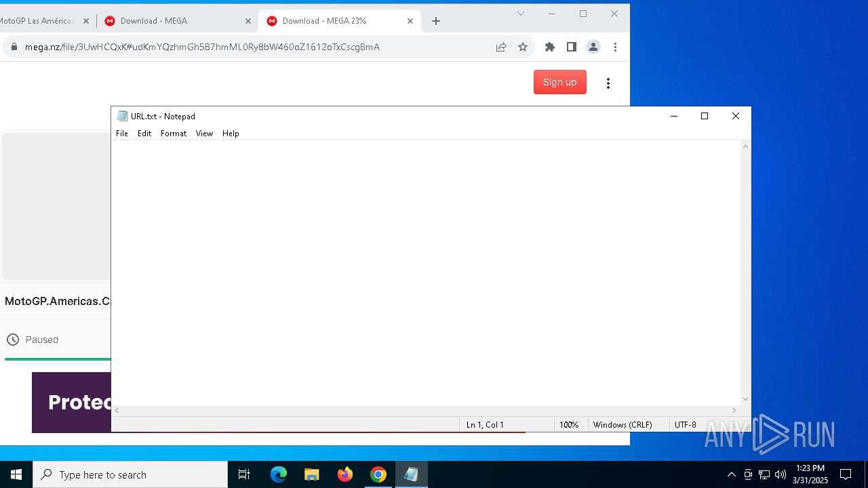Click the Paused download status
Screen dimensions: 868x488
pos(42,340)
